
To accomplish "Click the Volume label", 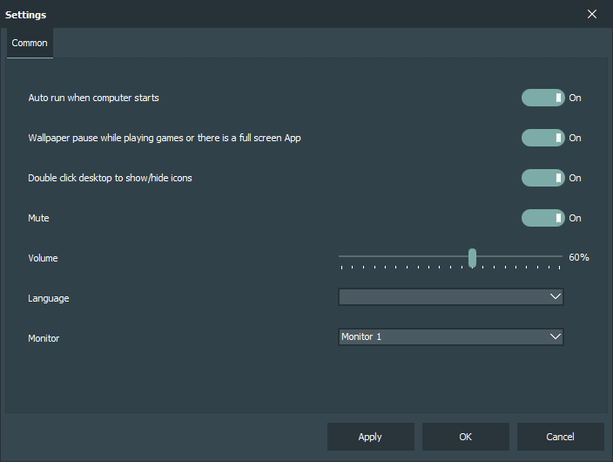I will [43, 258].
